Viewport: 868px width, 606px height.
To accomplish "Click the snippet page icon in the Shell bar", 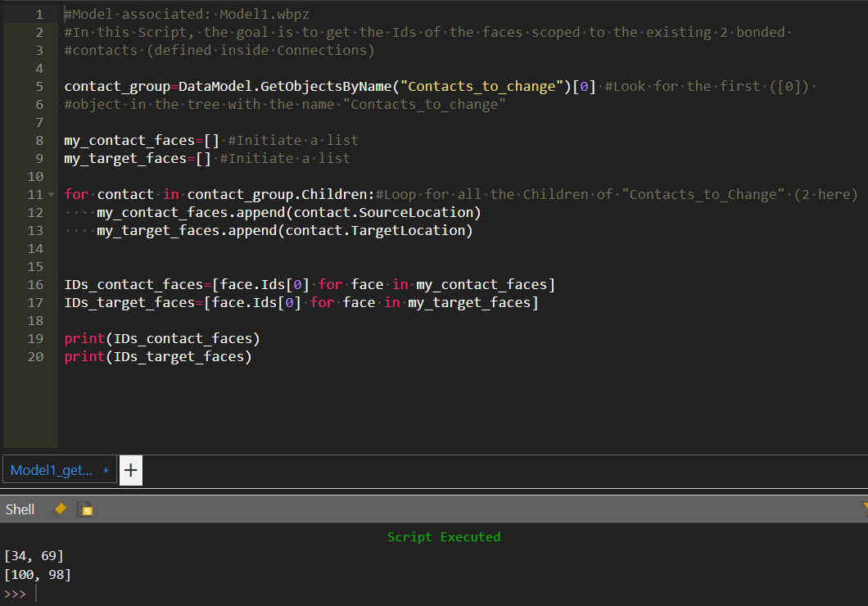I will coord(84,509).
